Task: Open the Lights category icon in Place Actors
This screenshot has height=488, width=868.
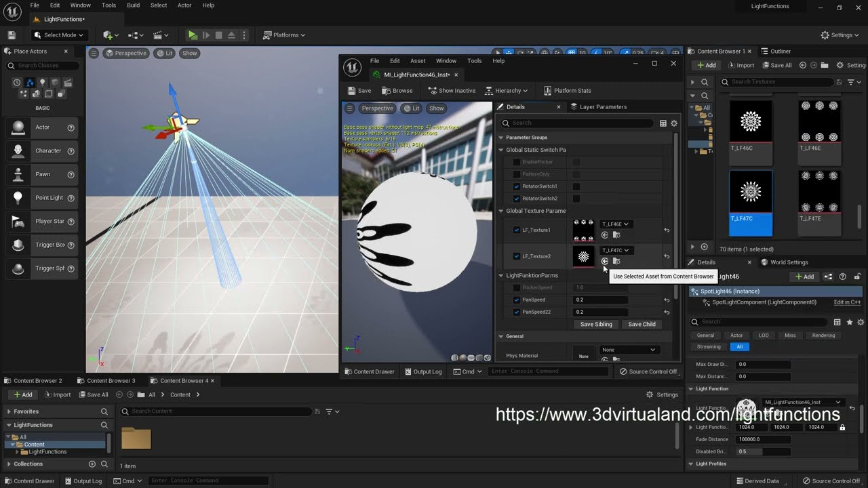Action: point(41,83)
